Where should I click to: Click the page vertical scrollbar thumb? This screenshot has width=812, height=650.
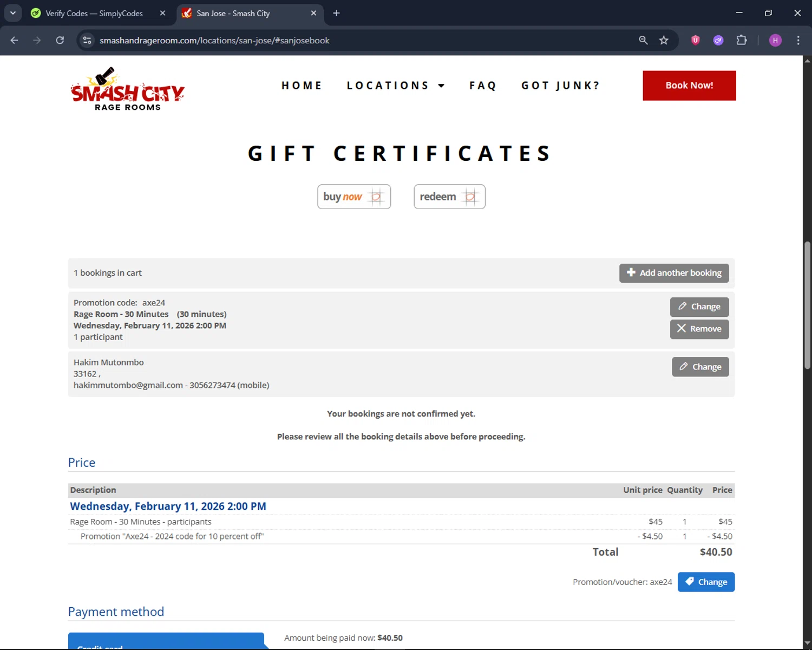[807, 305]
